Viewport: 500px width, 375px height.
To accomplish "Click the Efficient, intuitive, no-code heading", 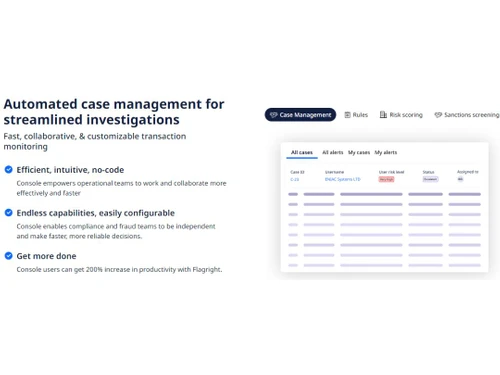I will 70,170.
